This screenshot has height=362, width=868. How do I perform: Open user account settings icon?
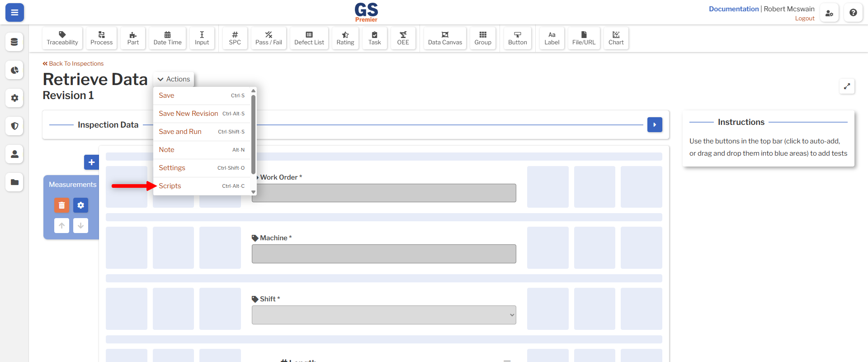(829, 13)
